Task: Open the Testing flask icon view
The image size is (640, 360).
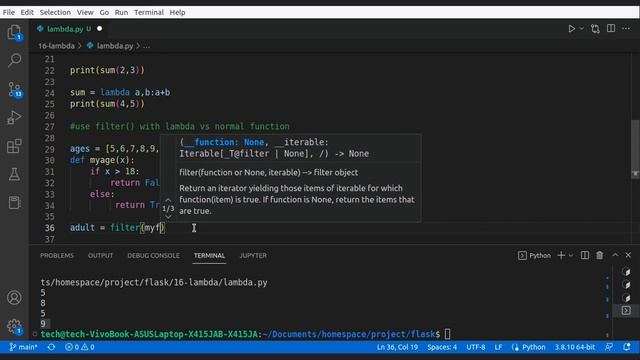Action: click(14, 175)
